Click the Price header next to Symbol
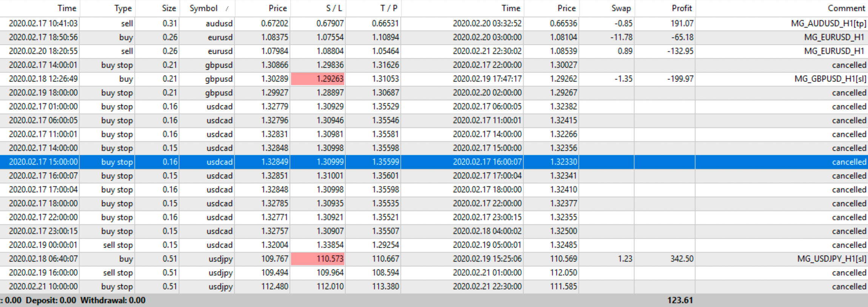Image resolution: width=868 pixels, height=307 pixels. point(278,8)
